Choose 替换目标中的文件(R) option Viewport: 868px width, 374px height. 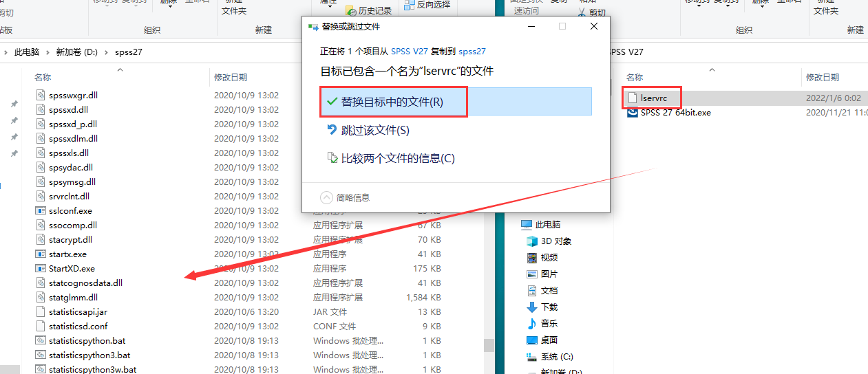click(x=392, y=102)
